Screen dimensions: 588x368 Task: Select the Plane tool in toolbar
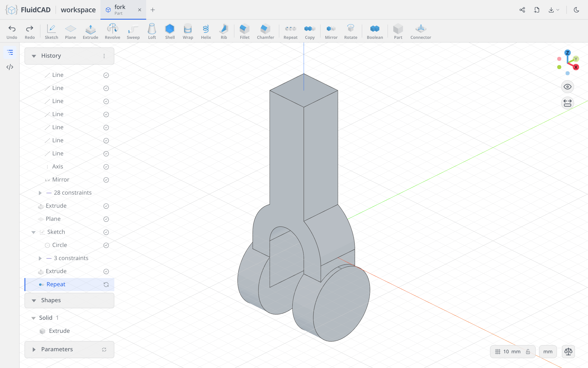70,32
